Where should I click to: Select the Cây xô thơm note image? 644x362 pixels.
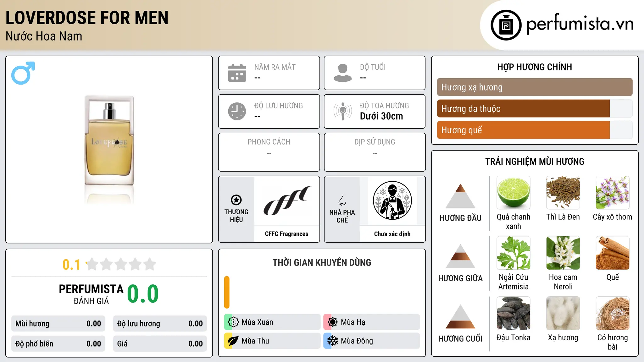tap(613, 193)
